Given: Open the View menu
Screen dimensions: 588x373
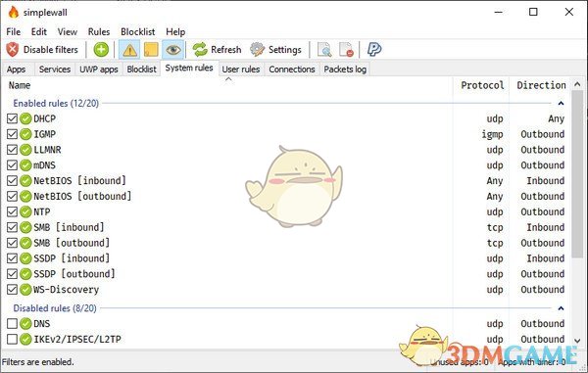Looking at the screenshot, I should [68, 32].
